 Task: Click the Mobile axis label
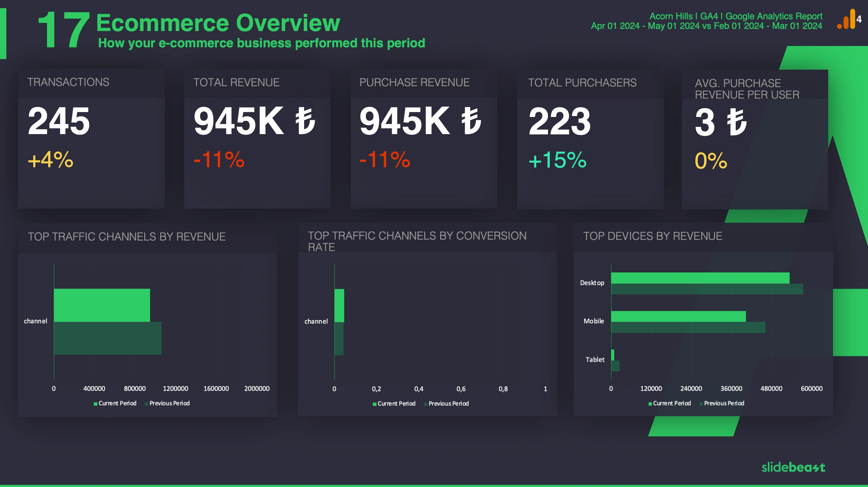(x=594, y=321)
